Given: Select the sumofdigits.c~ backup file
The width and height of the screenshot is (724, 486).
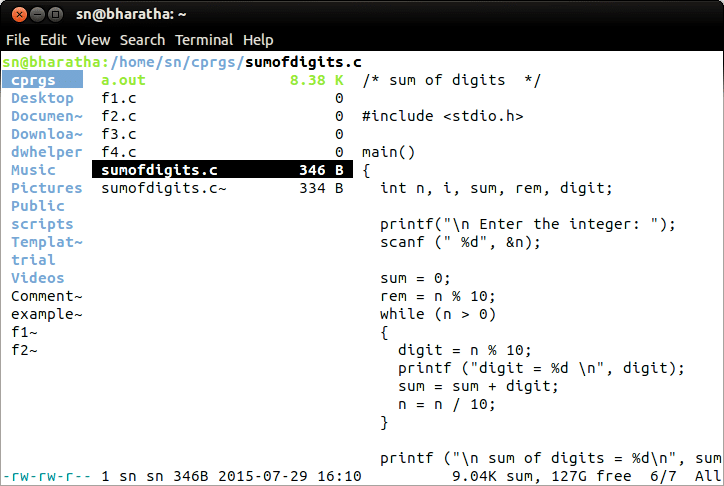Looking at the screenshot, I should click(164, 188).
